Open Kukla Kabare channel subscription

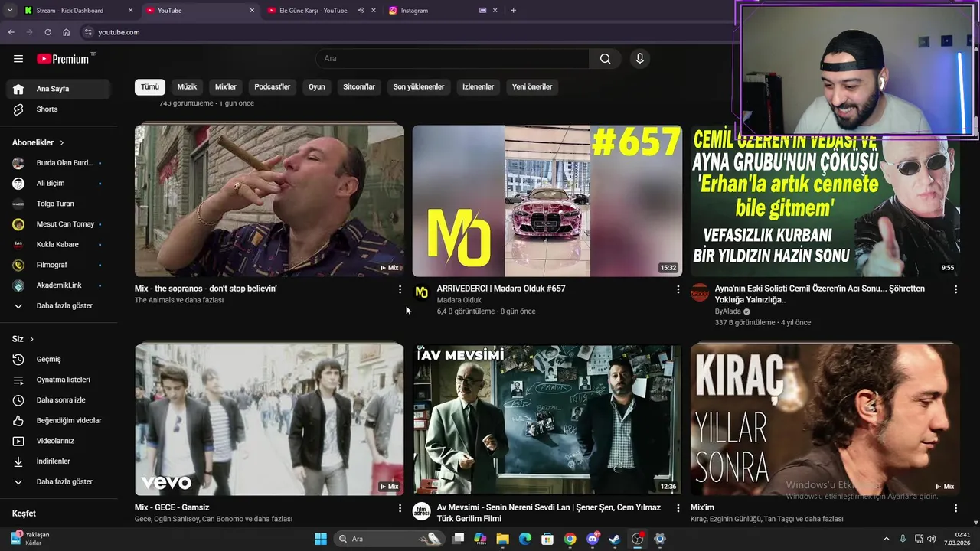[59, 245]
